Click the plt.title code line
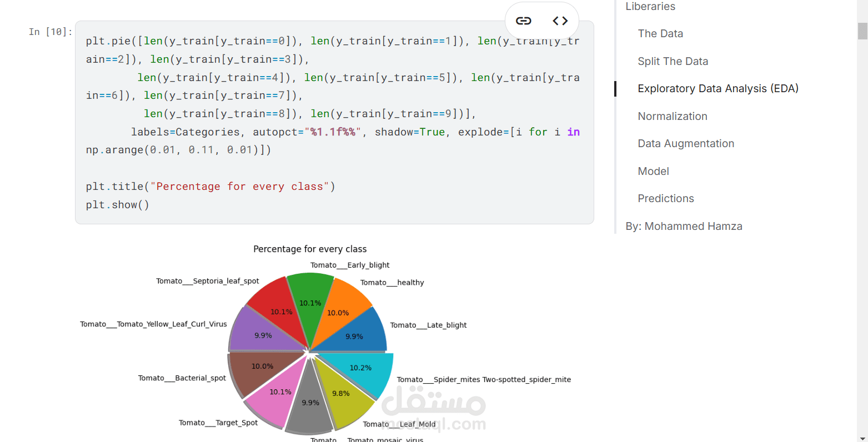Image resolution: width=868 pixels, height=442 pixels. 210,187
